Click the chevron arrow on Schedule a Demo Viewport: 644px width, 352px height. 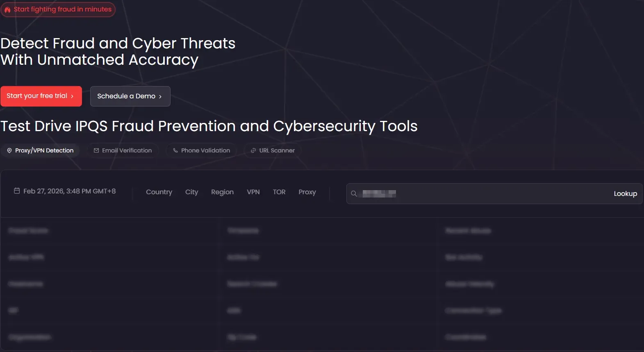(x=160, y=97)
